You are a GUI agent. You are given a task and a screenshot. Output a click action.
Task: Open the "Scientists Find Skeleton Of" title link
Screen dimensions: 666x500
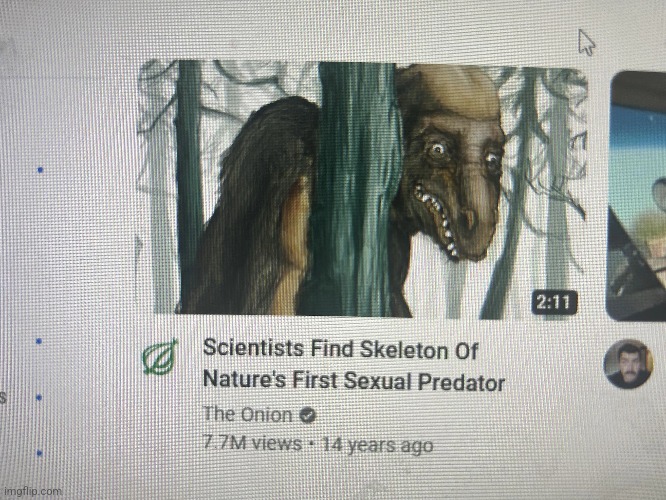tap(341, 349)
